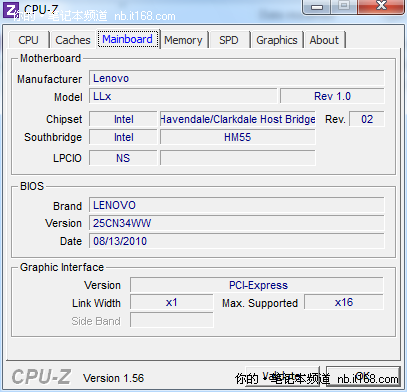Click the HM55 southbridge field
This screenshot has height=392, width=407.
coord(238,137)
